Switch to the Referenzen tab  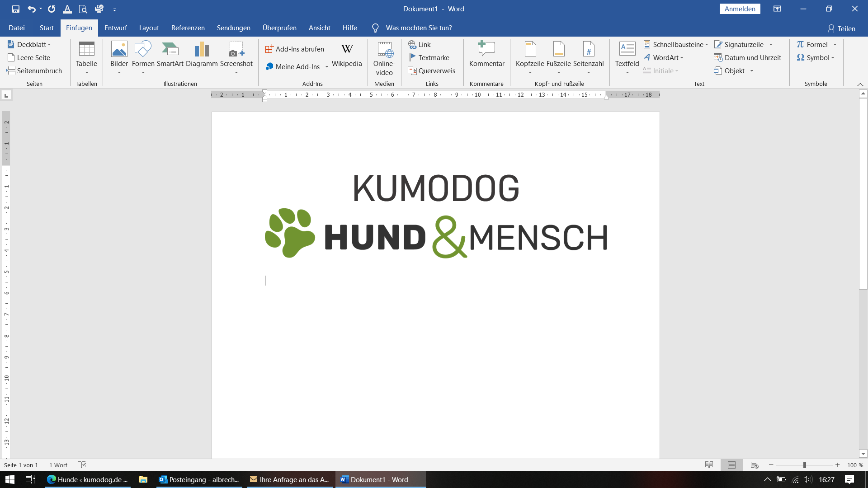point(188,28)
